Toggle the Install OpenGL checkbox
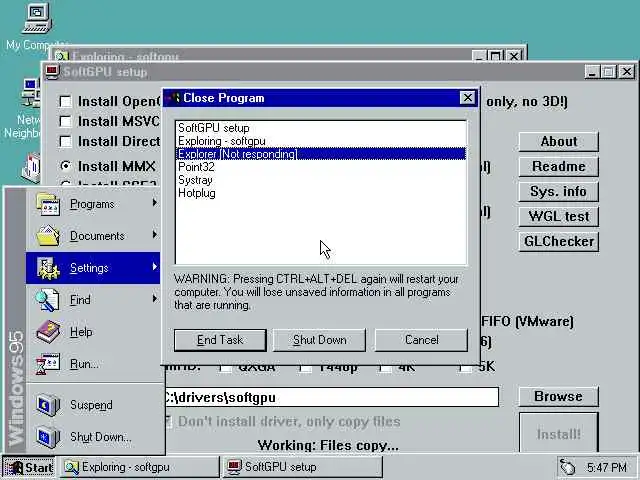Image resolution: width=640 pixels, height=480 pixels. pyautogui.click(x=65, y=101)
